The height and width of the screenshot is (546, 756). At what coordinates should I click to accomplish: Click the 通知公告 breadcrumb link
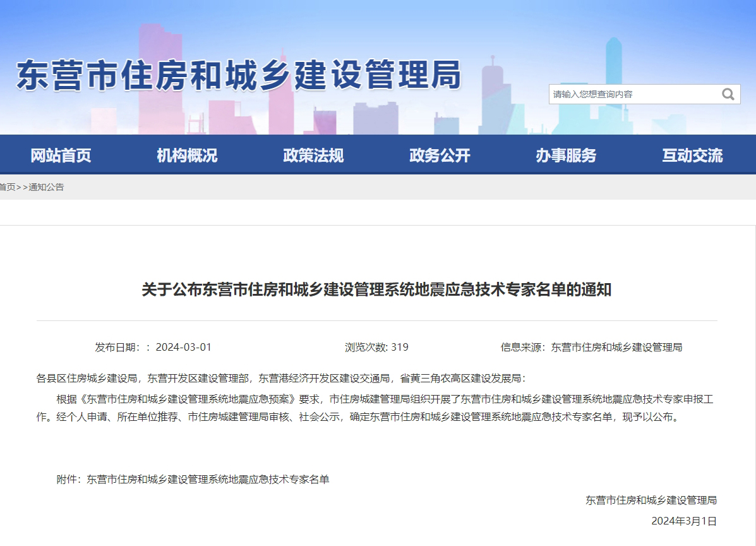pyautogui.click(x=46, y=187)
